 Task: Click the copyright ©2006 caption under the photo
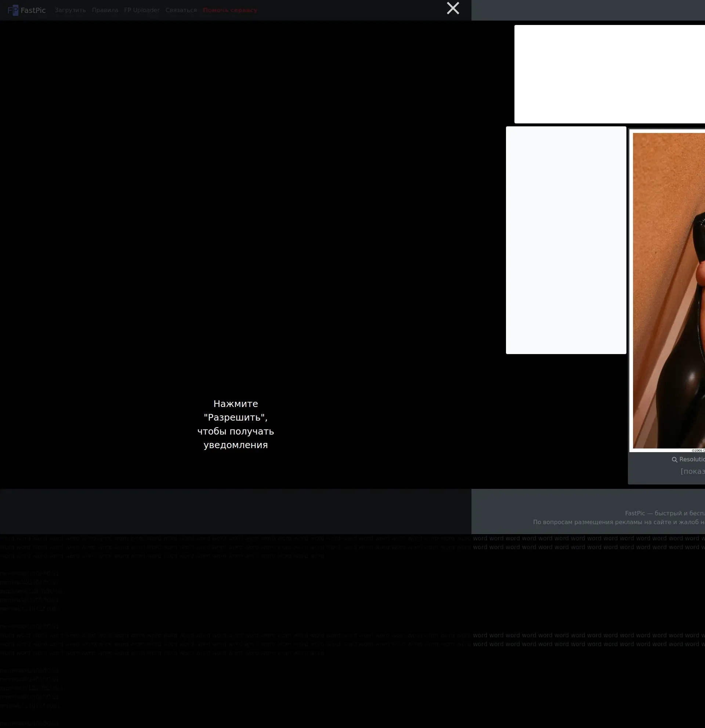coord(698,450)
